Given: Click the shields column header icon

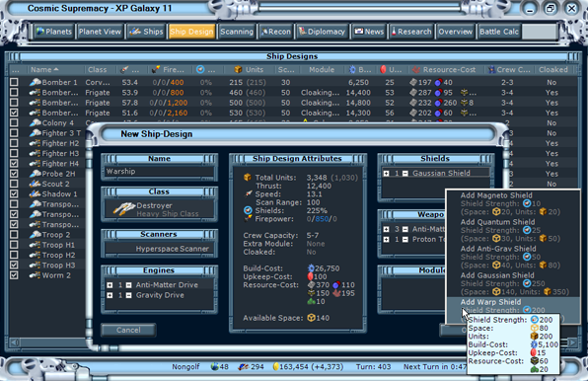Looking at the screenshot, I should 200,70.
